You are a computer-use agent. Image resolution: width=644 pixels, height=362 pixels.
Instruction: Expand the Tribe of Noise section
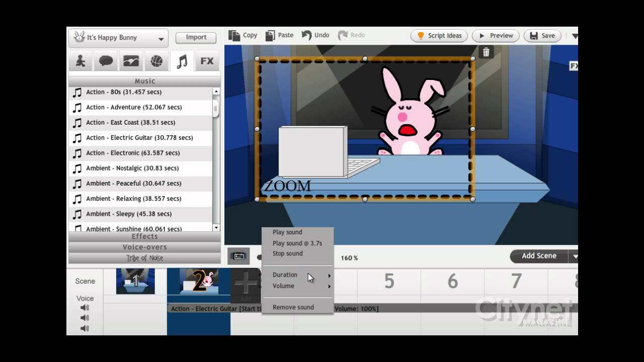(x=144, y=258)
